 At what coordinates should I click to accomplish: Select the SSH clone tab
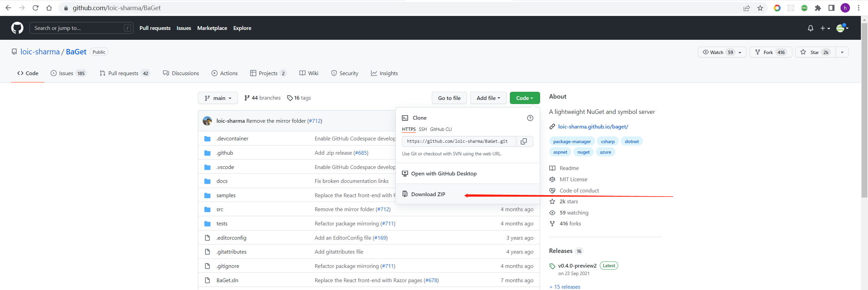423,129
